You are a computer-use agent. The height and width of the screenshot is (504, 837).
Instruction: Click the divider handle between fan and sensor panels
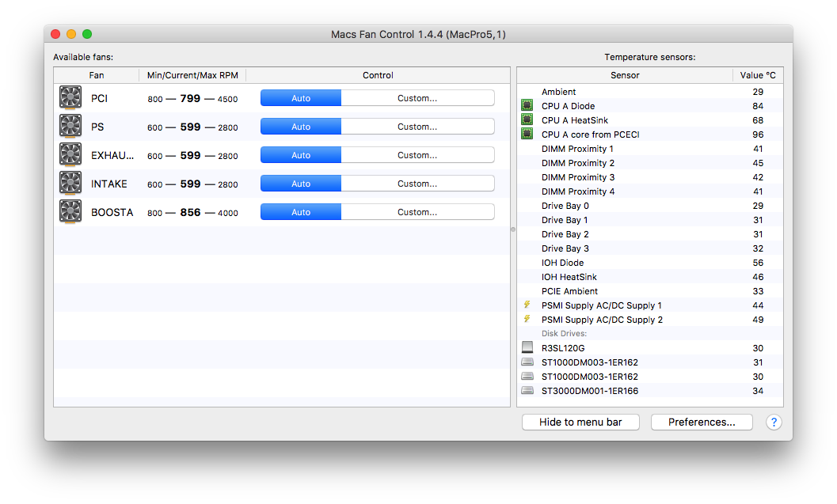click(513, 229)
